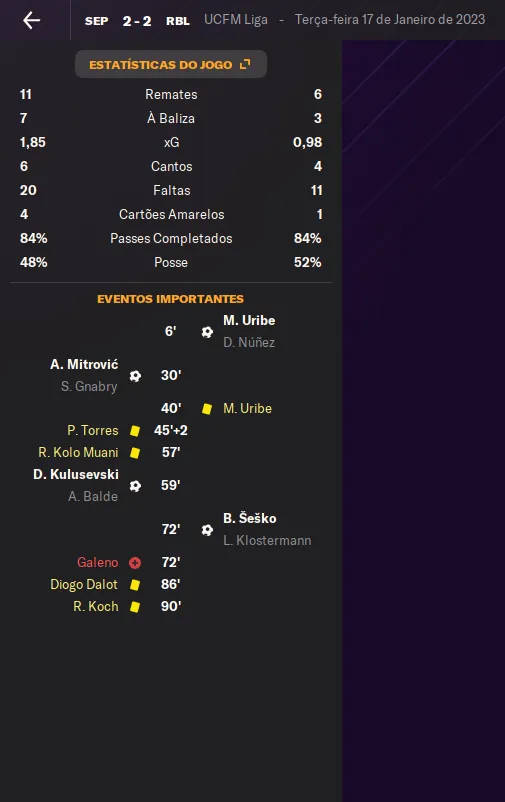The width and height of the screenshot is (505, 802).
Task: Go back using the left arrow
Action: click(32, 20)
